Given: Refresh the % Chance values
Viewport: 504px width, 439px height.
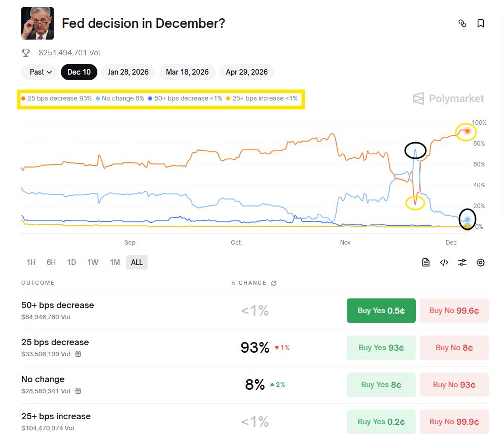Looking at the screenshot, I should click(274, 283).
